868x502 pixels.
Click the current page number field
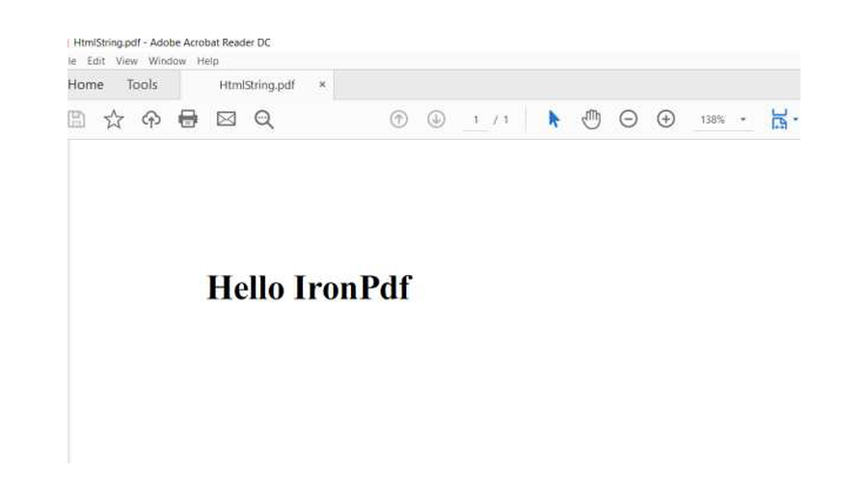pos(475,120)
